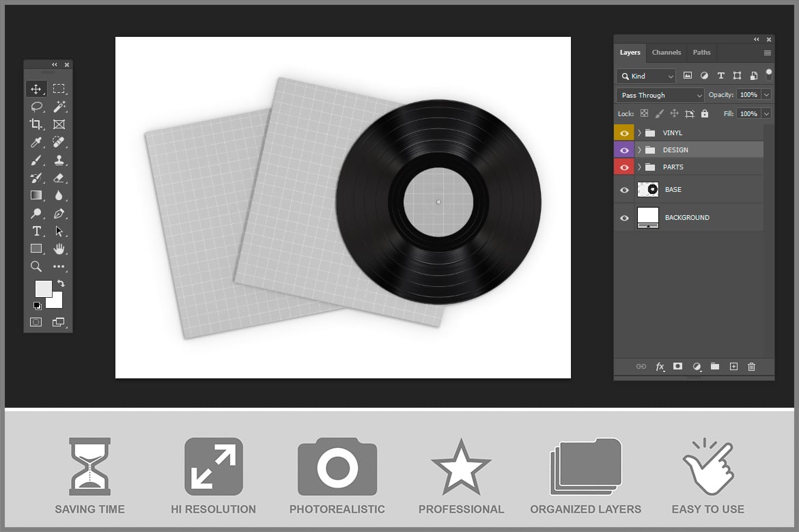The height and width of the screenshot is (532, 799).
Task: Delete layer with the trash icon
Action: point(751,366)
